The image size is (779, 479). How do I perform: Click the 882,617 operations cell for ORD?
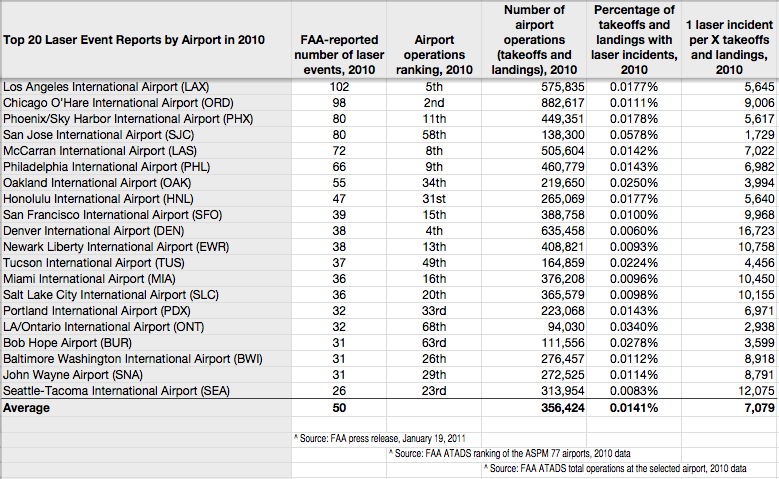[x=534, y=103]
